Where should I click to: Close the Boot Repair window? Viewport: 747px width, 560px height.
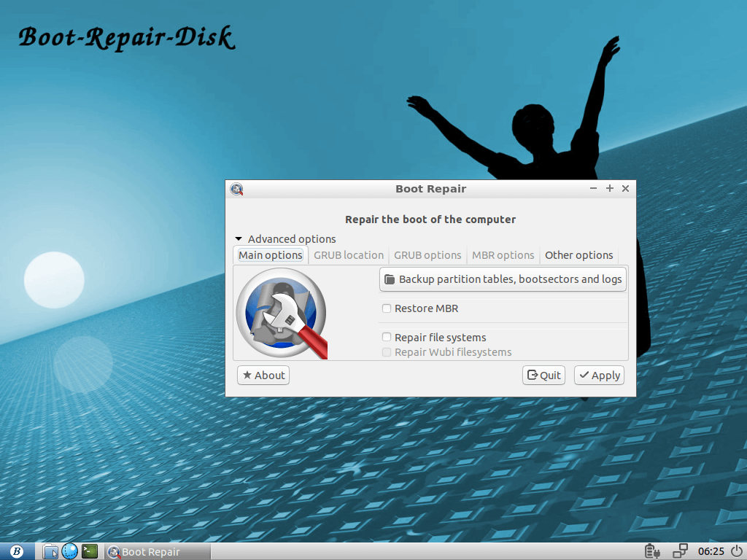(625, 189)
